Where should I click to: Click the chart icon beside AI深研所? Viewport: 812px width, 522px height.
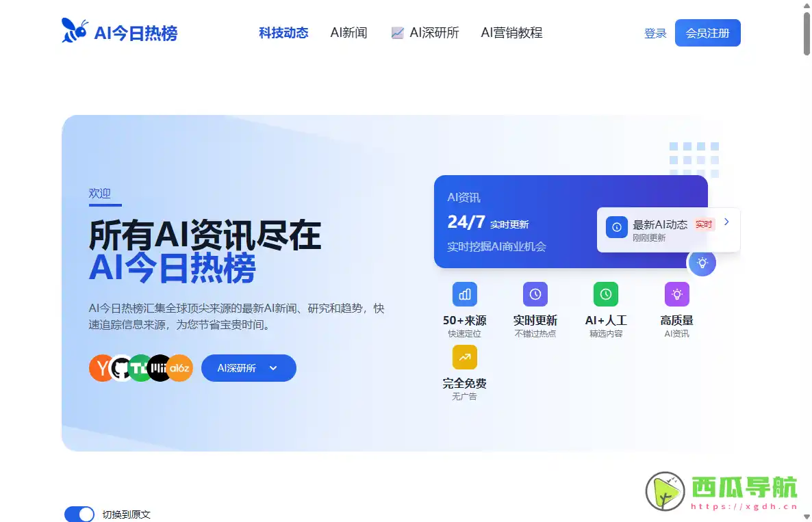[x=397, y=33]
